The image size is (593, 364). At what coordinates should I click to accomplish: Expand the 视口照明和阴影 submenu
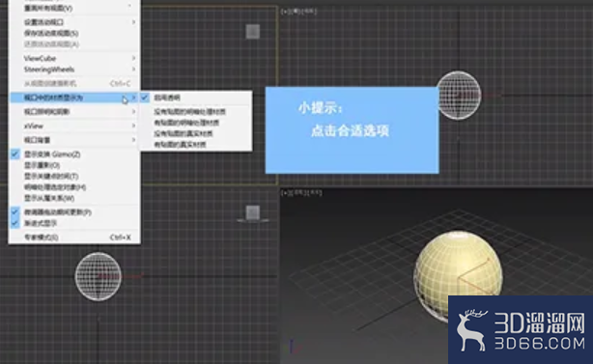[x=74, y=111]
